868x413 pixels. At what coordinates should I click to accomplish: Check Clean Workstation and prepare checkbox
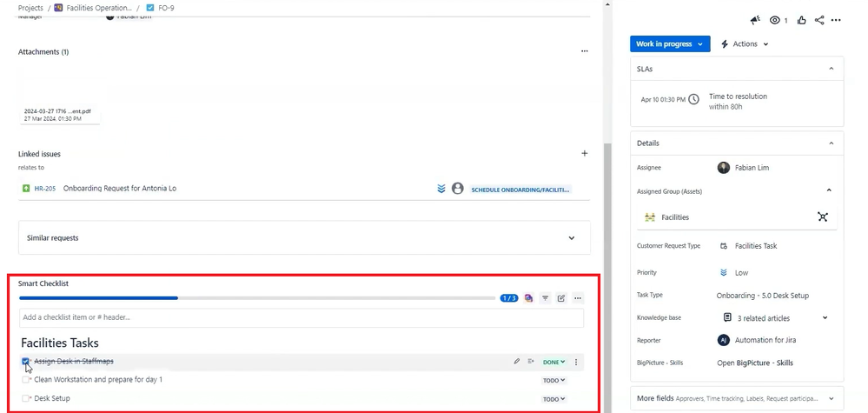click(x=25, y=380)
